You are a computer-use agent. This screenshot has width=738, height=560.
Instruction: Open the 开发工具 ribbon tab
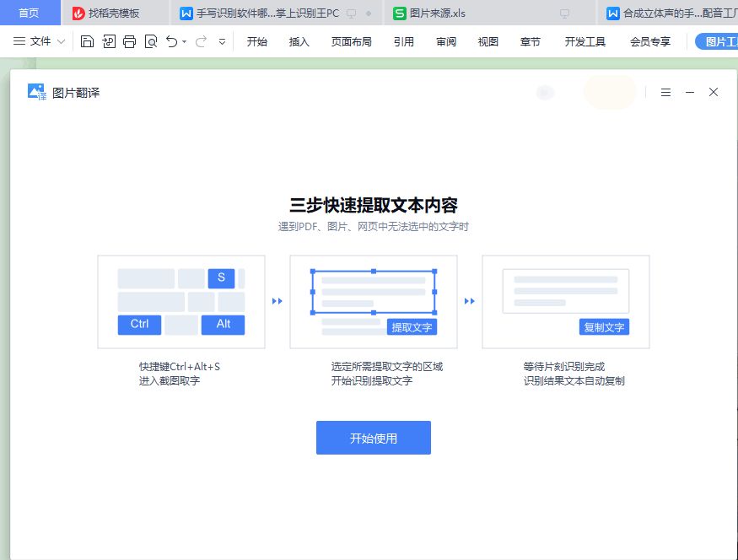point(585,42)
